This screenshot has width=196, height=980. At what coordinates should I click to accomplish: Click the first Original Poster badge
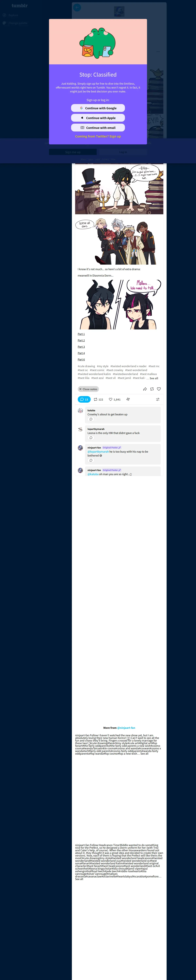[112, 448]
